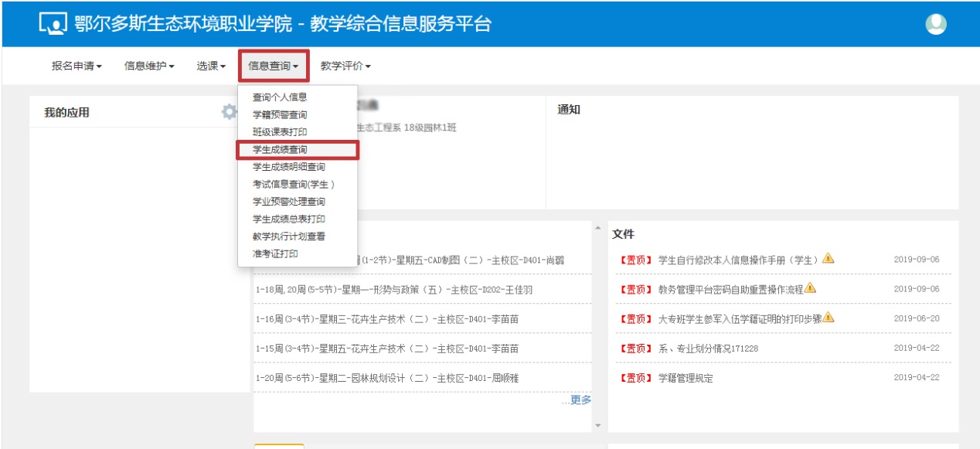Screen dimensions: 980x449
Task: Select 学生成绩查询 from the menu
Action: 284,149
